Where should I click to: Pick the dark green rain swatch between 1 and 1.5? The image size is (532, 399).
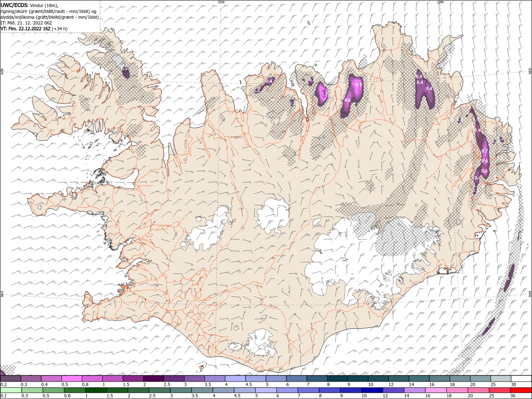(96, 390)
